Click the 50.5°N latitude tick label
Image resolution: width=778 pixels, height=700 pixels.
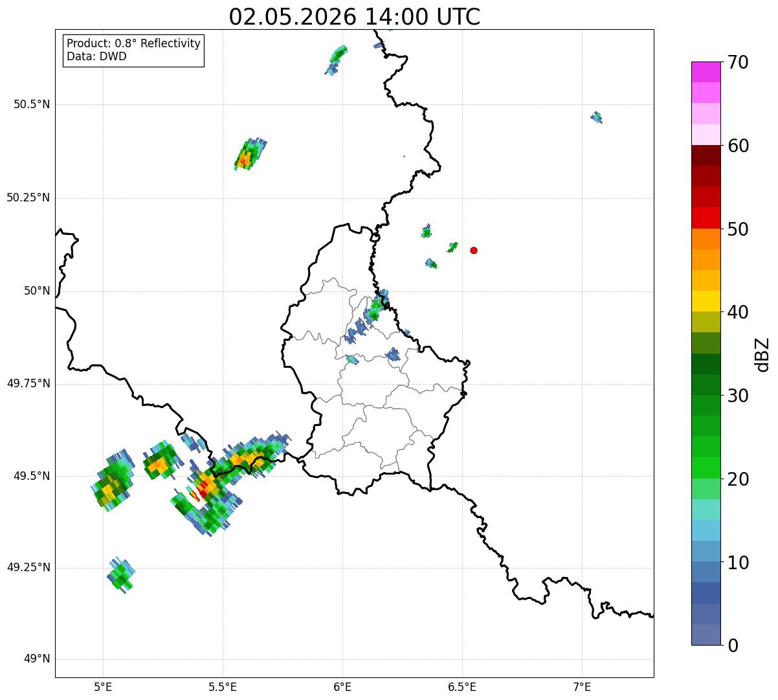(28, 104)
